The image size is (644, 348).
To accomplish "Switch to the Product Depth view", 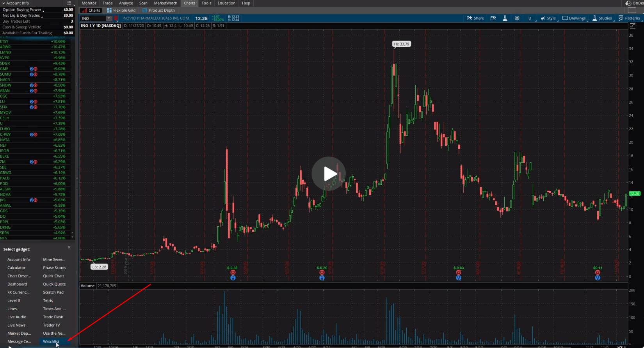I will [158, 11].
